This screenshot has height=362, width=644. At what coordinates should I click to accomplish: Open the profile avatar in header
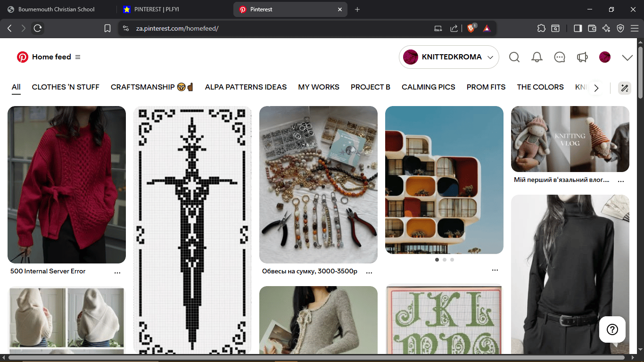pos(605,57)
